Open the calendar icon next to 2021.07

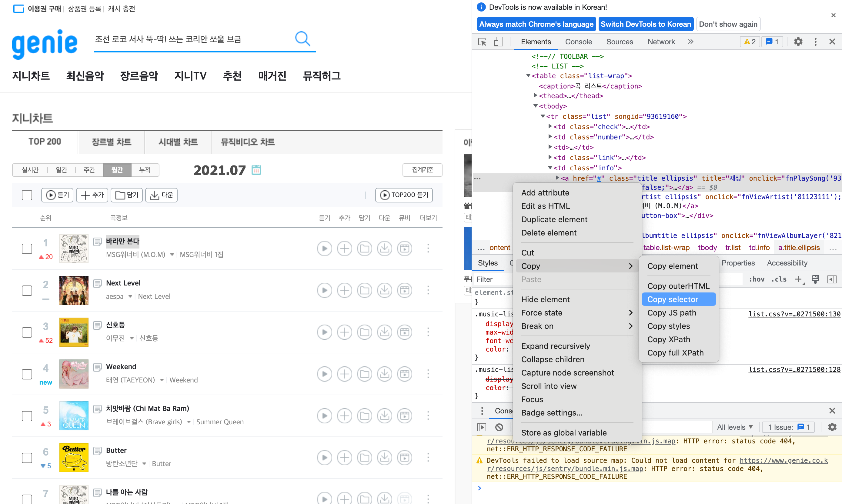pyautogui.click(x=256, y=169)
